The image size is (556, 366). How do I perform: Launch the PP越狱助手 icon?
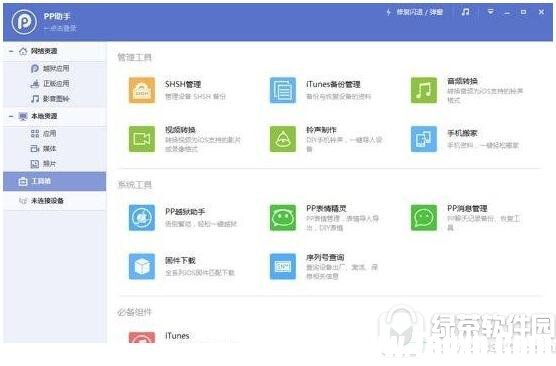coord(142,218)
